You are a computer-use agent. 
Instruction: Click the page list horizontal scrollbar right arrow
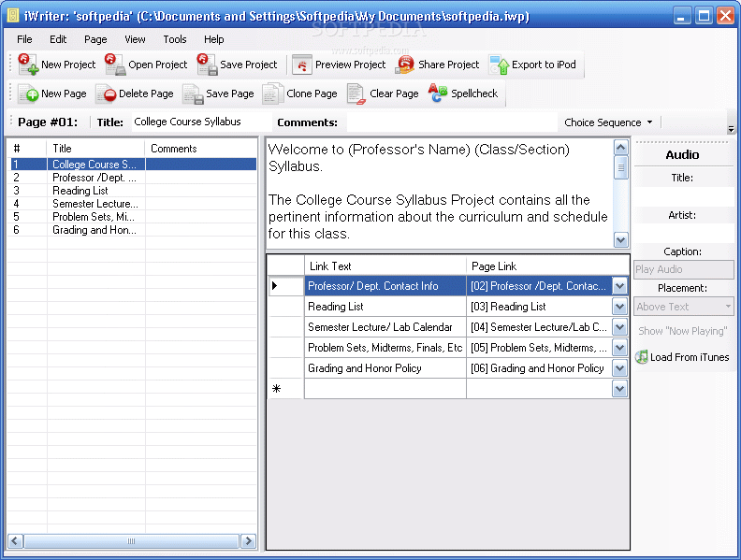click(248, 541)
